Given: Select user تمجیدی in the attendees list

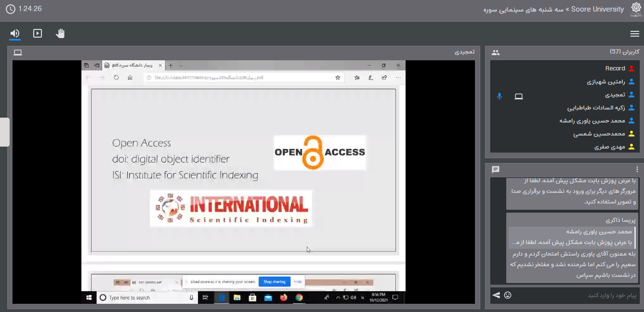Looking at the screenshot, I should click(565, 95).
